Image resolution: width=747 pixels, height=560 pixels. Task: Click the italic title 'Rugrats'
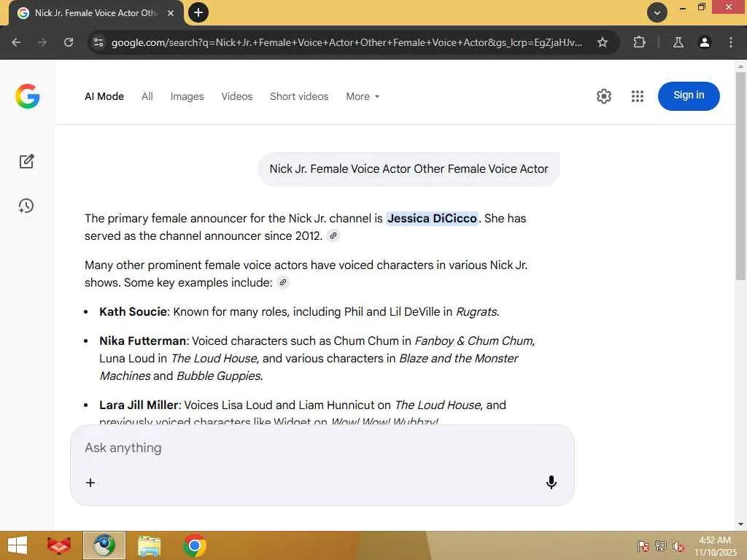tap(476, 311)
